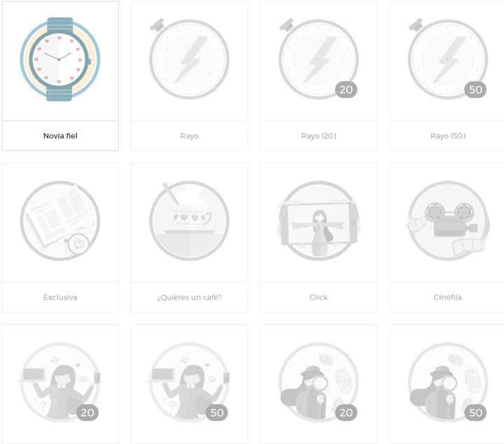
Task: Open the Novia fiel watch badge
Action: click(x=60, y=59)
